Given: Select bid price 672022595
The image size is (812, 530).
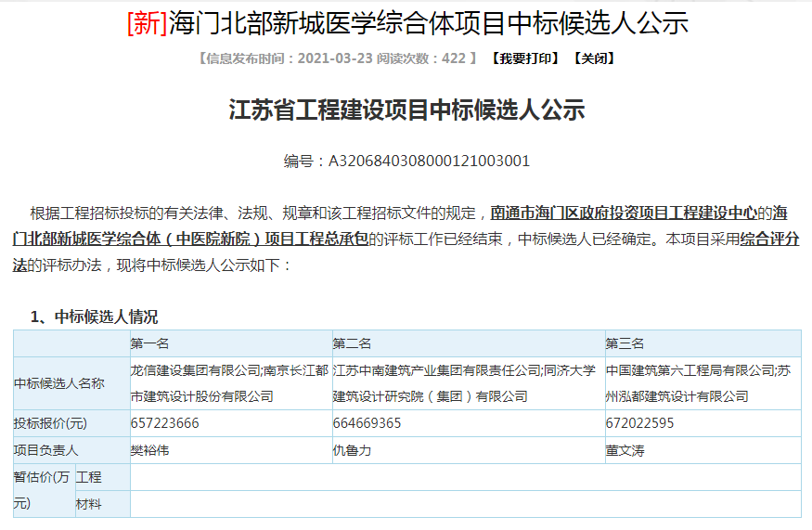Looking at the screenshot, I should point(639,423).
